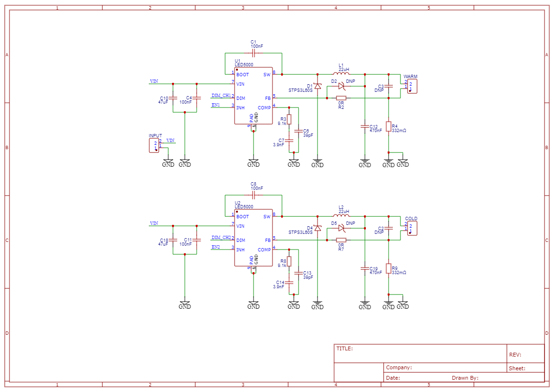Viewport: 554px width, 392px height.
Task: Select the VIN net label near C10
Action: pyautogui.click(x=154, y=82)
